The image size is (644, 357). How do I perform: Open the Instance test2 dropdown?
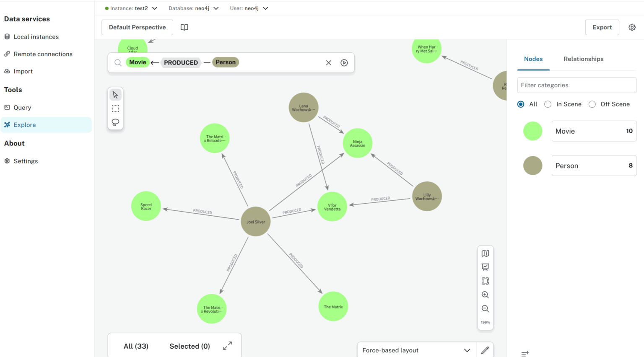155,8
